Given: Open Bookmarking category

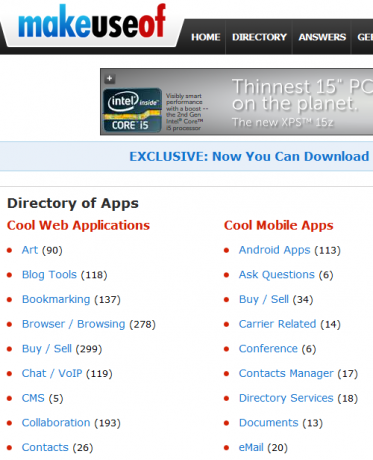Looking at the screenshot, I should tap(56, 299).
